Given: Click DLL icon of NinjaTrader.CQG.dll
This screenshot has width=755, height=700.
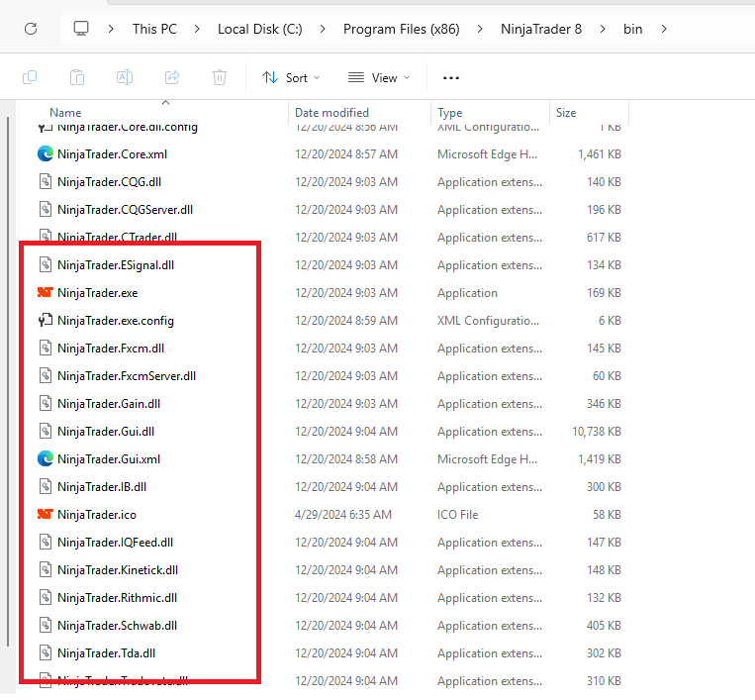Looking at the screenshot, I should [x=46, y=181].
